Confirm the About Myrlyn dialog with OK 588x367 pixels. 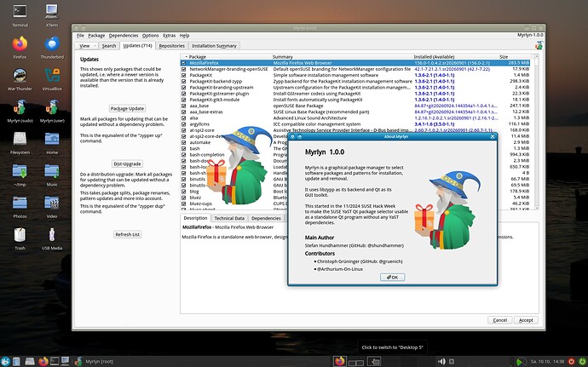tap(392, 278)
